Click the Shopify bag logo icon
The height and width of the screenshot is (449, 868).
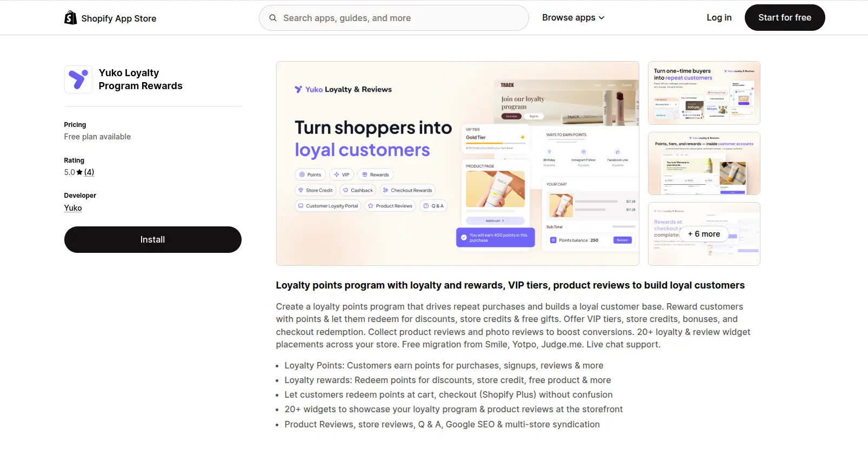tap(70, 17)
